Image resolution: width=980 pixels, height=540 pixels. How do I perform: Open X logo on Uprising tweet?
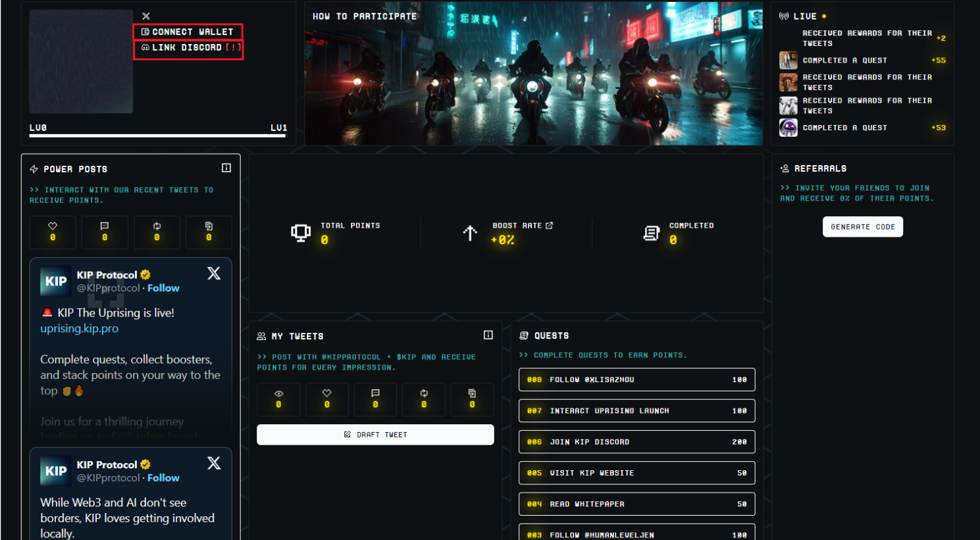tap(214, 274)
